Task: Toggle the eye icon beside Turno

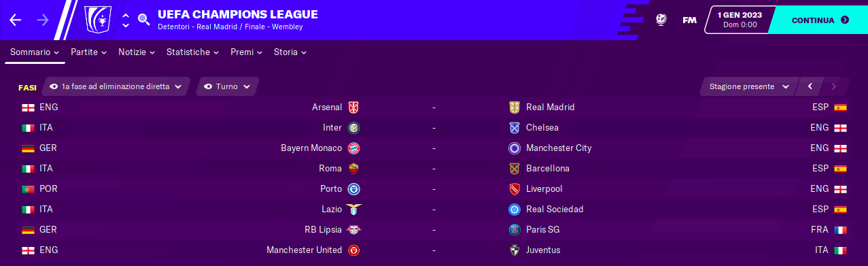Action: point(208,87)
